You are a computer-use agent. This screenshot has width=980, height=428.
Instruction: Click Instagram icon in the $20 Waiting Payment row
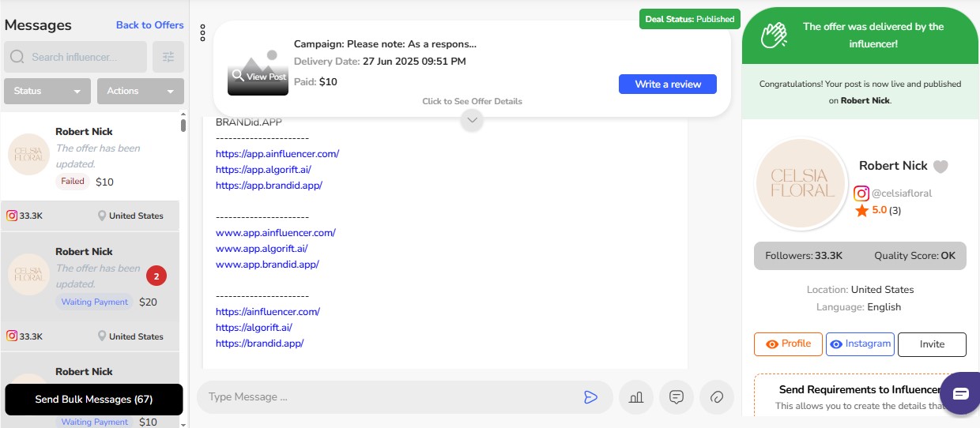[x=12, y=336]
